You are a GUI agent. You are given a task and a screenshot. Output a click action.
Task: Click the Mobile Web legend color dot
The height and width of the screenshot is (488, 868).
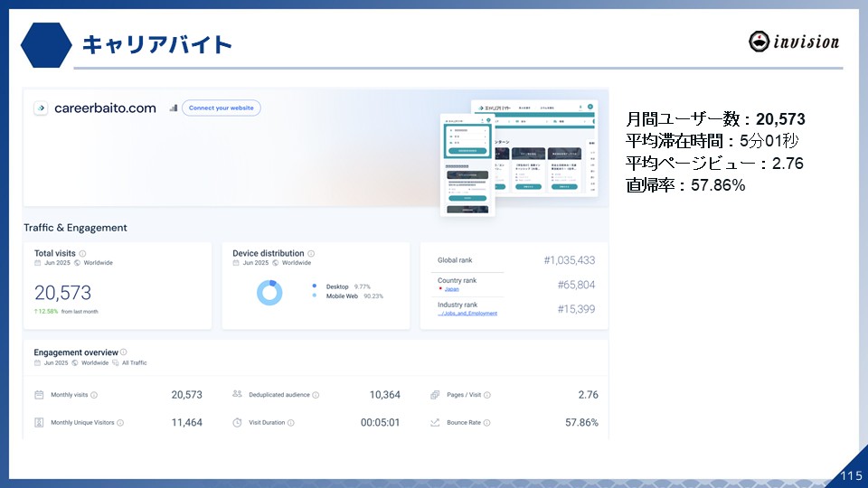point(315,296)
